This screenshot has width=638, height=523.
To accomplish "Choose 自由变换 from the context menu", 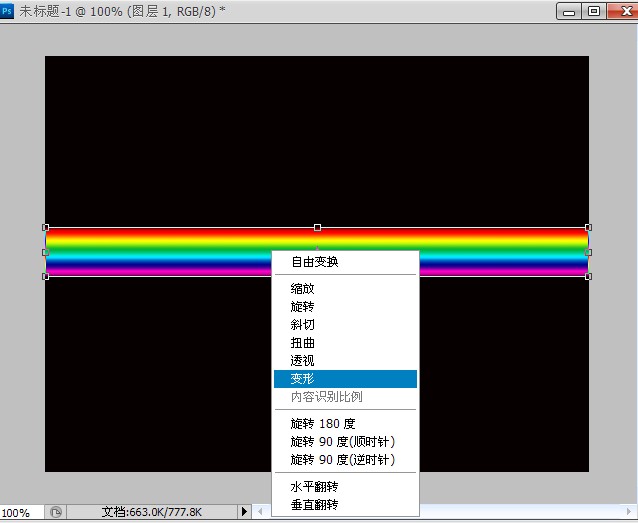I will (x=345, y=262).
